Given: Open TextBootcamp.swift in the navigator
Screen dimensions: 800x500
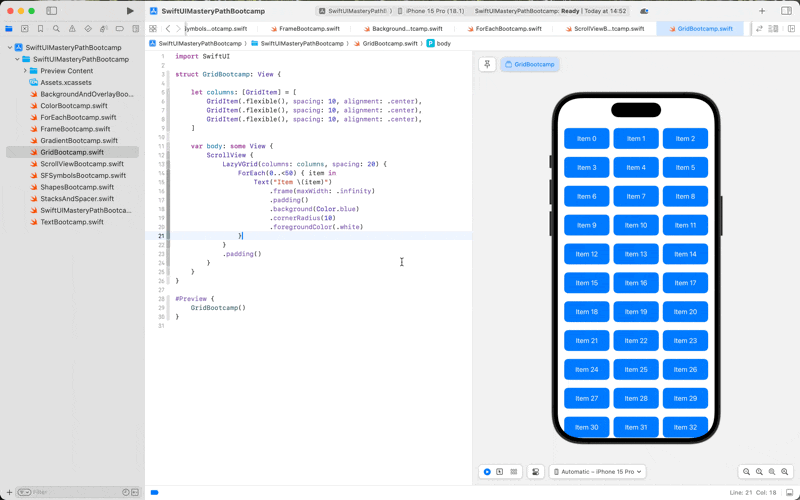Looking at the screenshot, I should click(72, 222).
